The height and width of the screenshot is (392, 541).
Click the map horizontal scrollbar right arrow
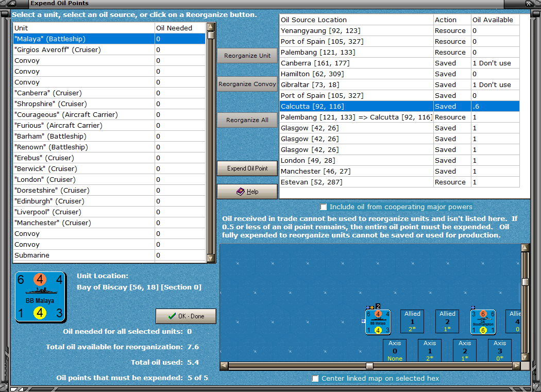point(516,365)
